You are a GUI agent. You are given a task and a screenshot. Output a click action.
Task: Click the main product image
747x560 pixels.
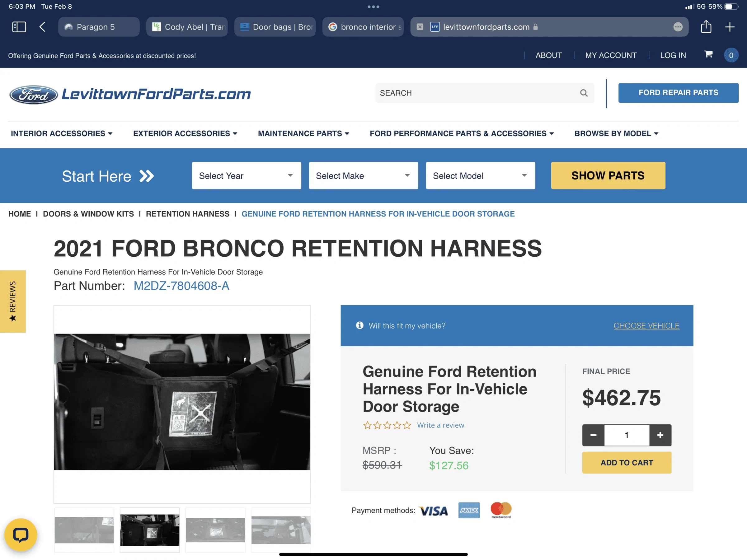pos(182,402)
